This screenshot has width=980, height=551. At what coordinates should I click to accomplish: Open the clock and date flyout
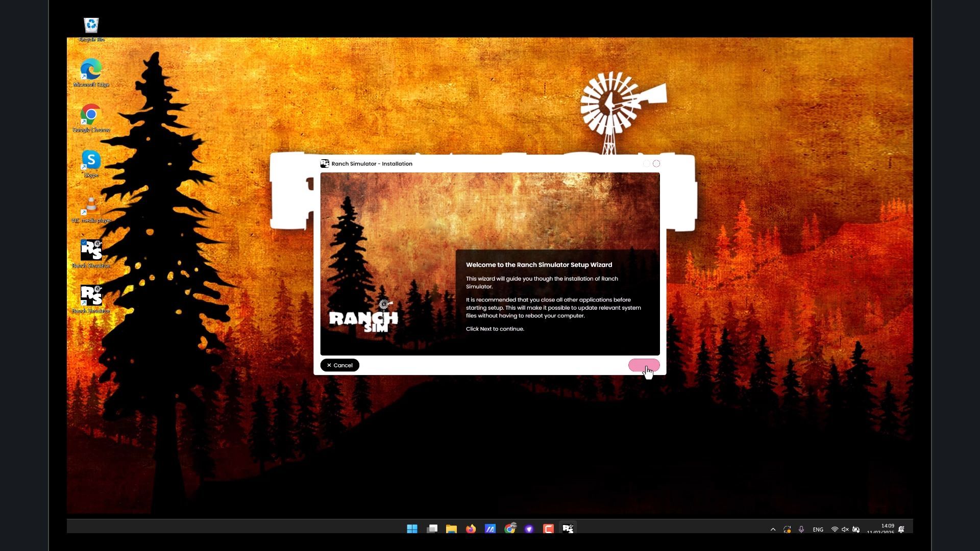880,529
